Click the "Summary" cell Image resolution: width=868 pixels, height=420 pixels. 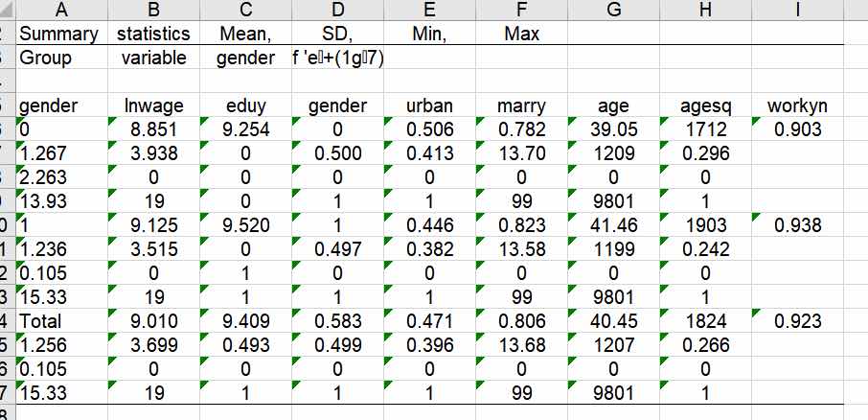(x=62, y=34)
